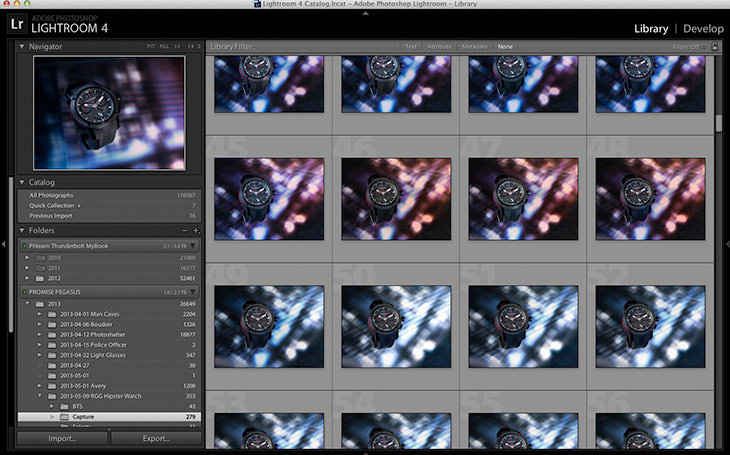Select the None filter tab
Viewport: 730px width, 455px height.
click(x=505, y=47)
